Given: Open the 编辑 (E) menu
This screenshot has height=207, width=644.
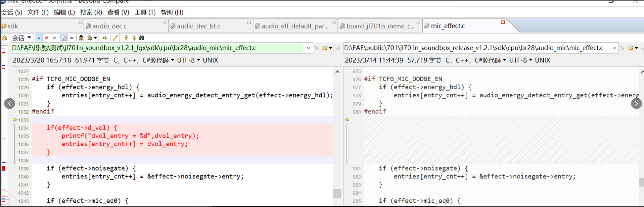Looking at the screenshot, I should point(64,12).
